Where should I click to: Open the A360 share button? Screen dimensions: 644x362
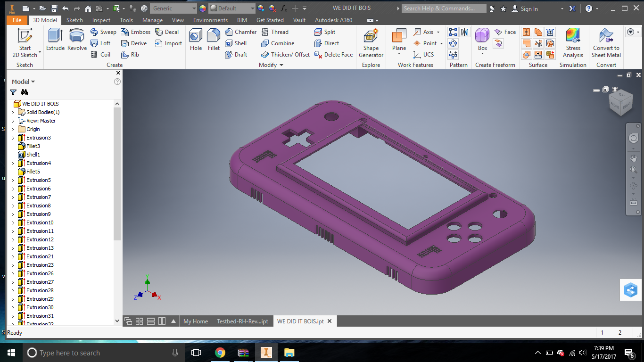631,290
